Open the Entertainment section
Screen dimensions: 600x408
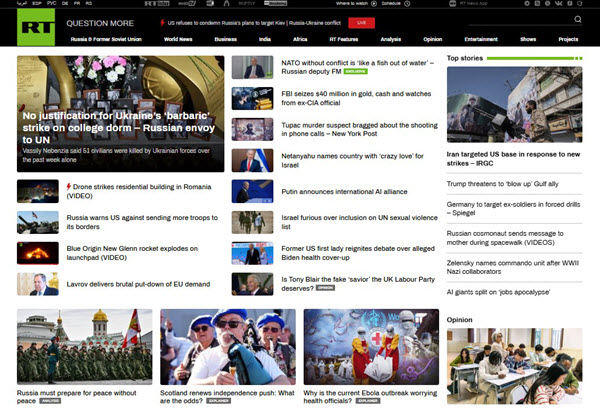click(x=481, y=39)
